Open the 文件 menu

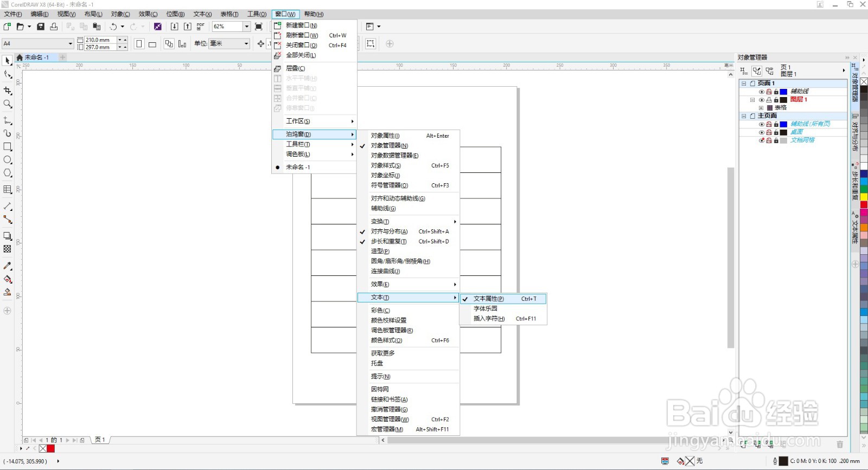click(x=13, y=14)
